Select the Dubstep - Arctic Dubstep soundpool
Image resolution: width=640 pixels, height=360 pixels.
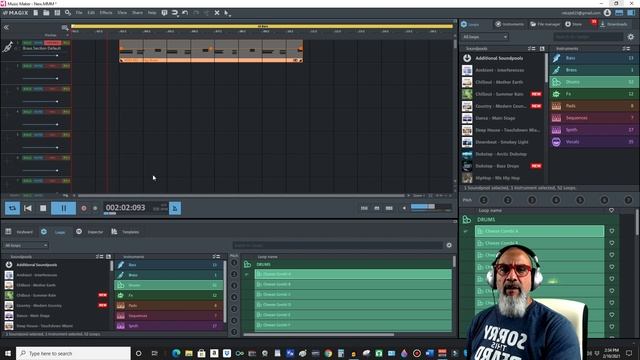(x=502, y=154)
